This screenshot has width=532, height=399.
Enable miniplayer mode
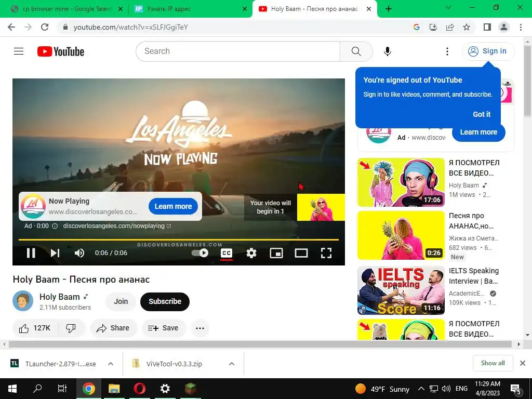pos(276,253)
